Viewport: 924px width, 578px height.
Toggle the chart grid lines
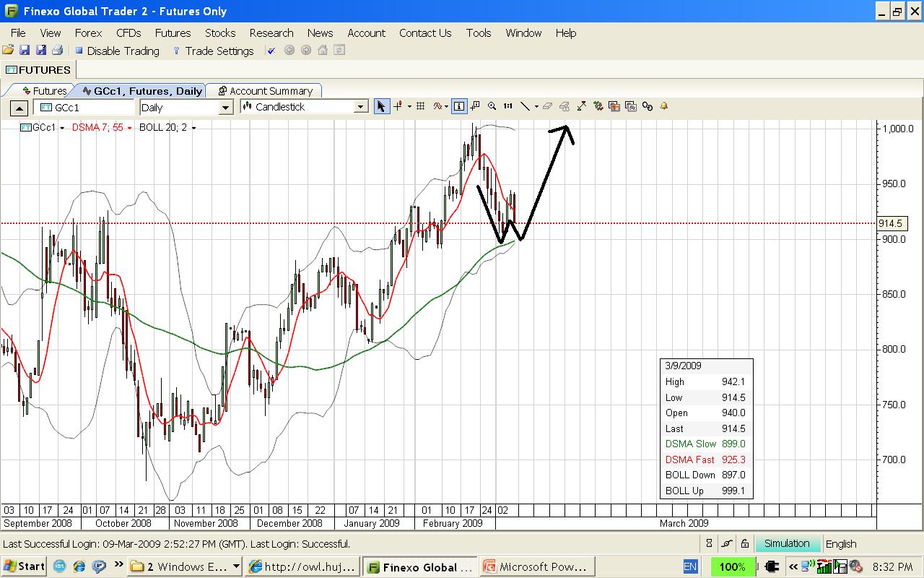click(x=420, y=106)
